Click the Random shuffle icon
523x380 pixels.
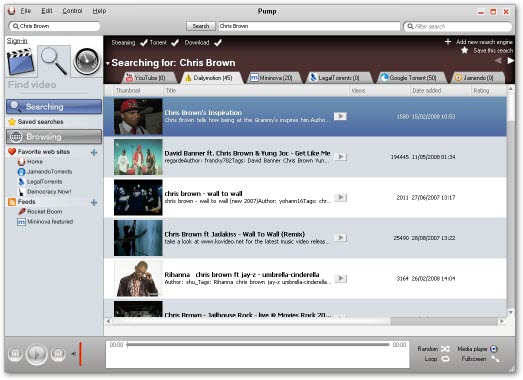[x=445, y=349]
